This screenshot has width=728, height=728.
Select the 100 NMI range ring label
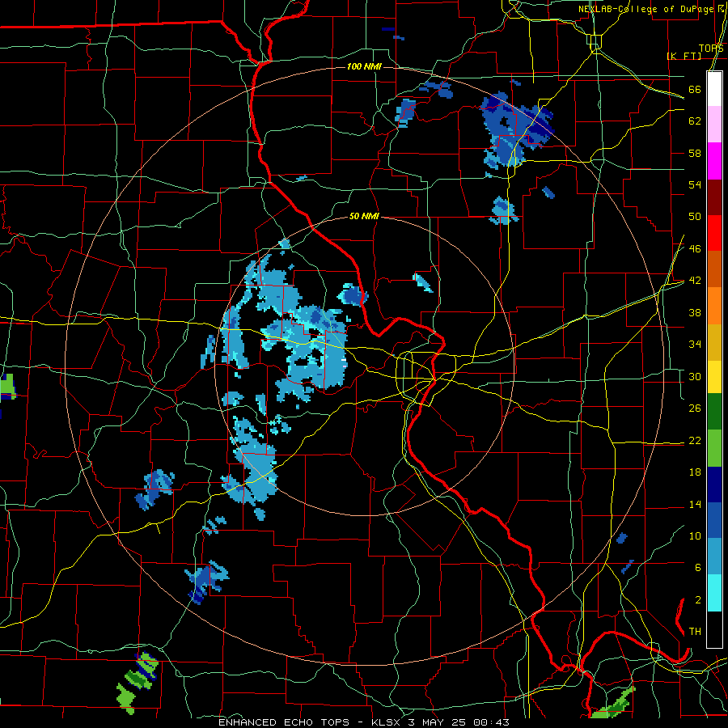coord(364,66)
